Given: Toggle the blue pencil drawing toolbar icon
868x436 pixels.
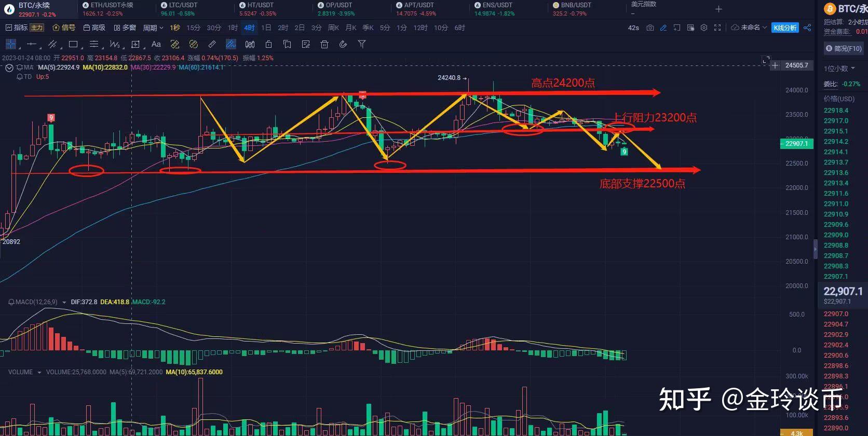Looking at the screenshot, I should pos(663,28).
